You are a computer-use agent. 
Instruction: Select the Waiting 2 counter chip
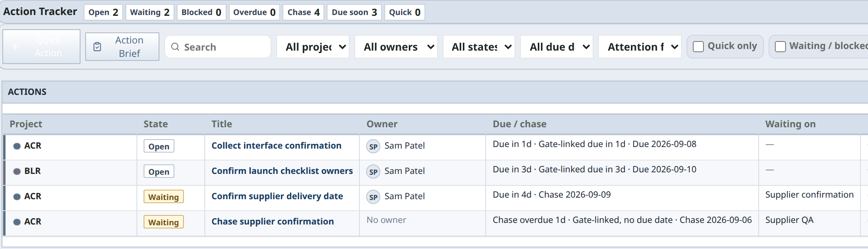(x=150, y=12)
